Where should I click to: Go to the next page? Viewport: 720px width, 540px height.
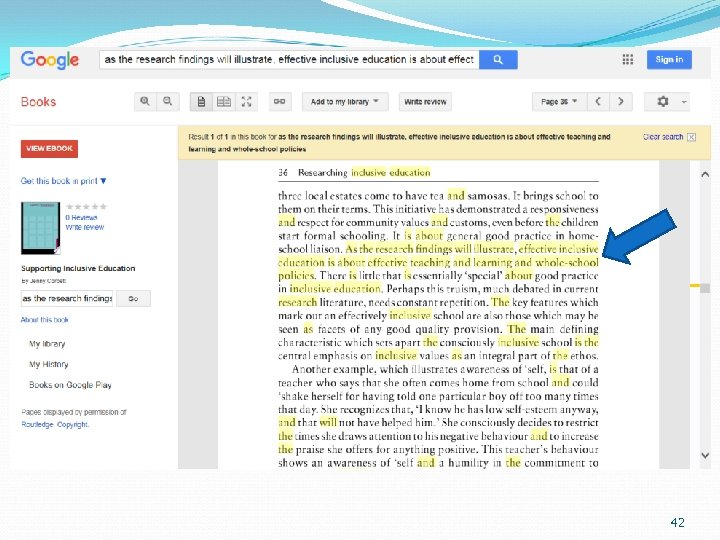click(x=621, y=101)
